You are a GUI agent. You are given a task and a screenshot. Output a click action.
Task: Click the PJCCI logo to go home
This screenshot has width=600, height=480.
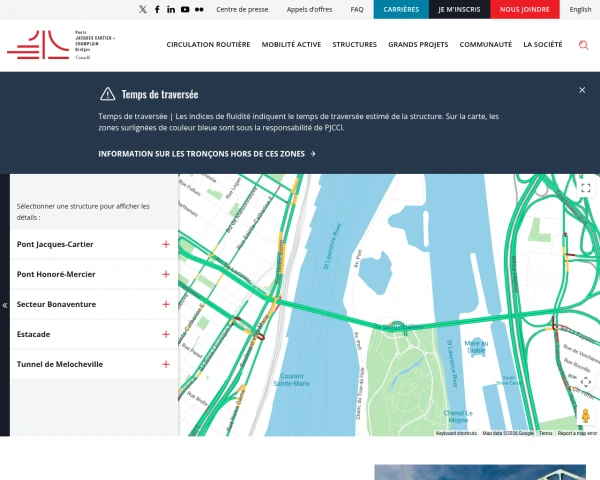[x=60, y=45]
